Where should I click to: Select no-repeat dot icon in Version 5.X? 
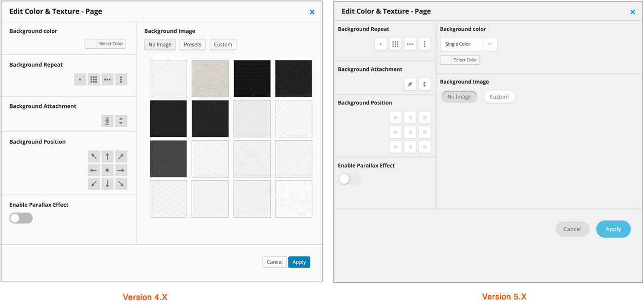click(x=381, y=44)
